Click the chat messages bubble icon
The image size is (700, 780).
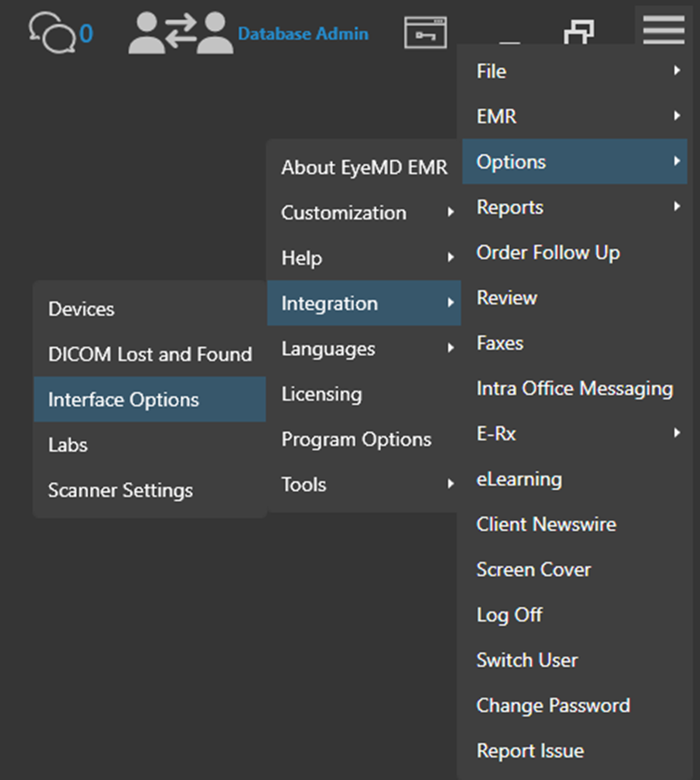[49, 33]
